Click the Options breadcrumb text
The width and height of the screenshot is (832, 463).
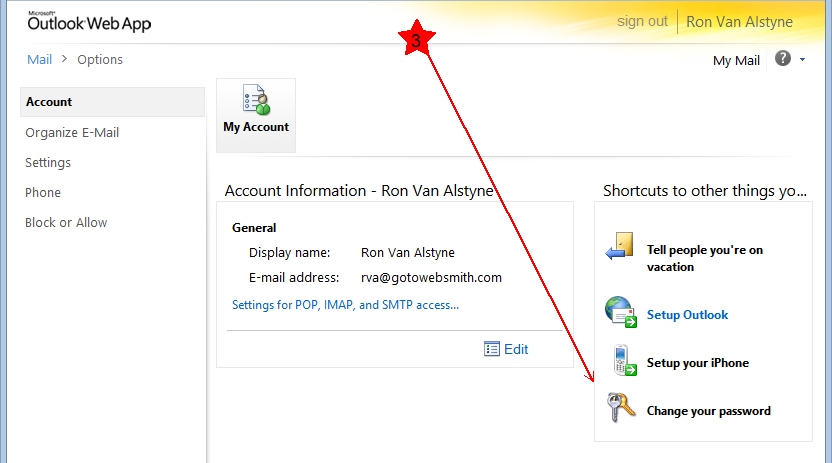pyautogui.click(x=100, y=59)
